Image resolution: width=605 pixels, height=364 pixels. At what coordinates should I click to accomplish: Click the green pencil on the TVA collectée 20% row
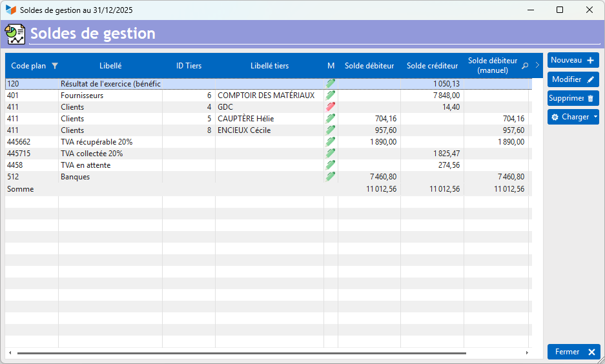coord(331,154)
